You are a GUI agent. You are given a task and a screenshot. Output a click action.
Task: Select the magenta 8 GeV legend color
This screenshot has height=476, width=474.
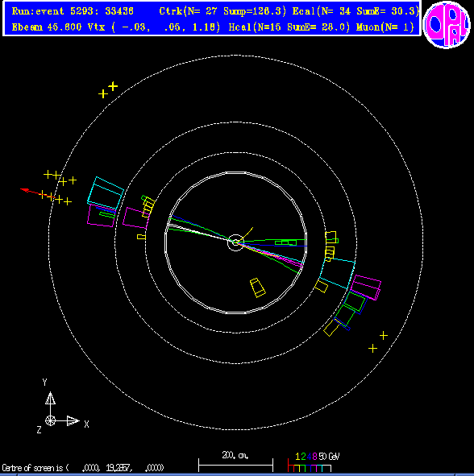pos(314,457)
